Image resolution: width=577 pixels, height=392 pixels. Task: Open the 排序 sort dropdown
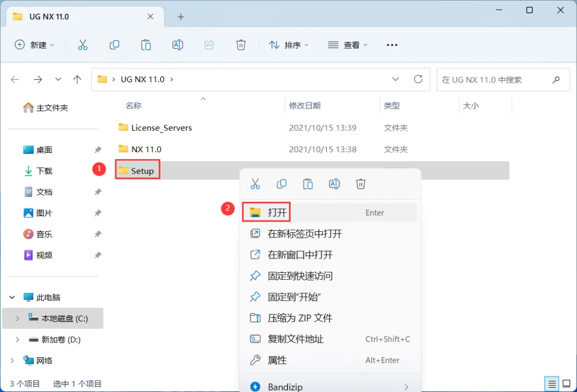[x=288, y=45]
